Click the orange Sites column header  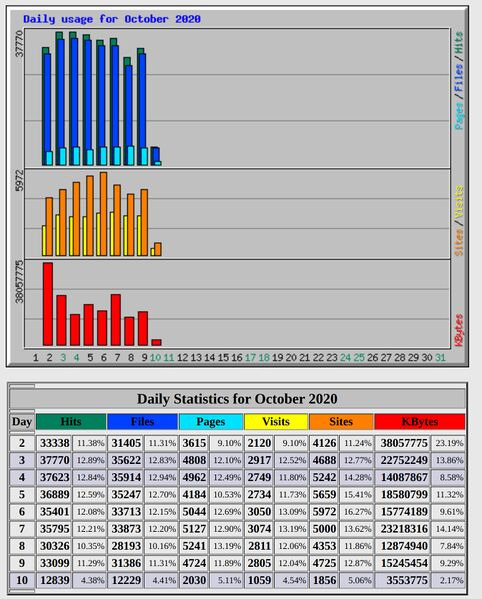point(341,421)
